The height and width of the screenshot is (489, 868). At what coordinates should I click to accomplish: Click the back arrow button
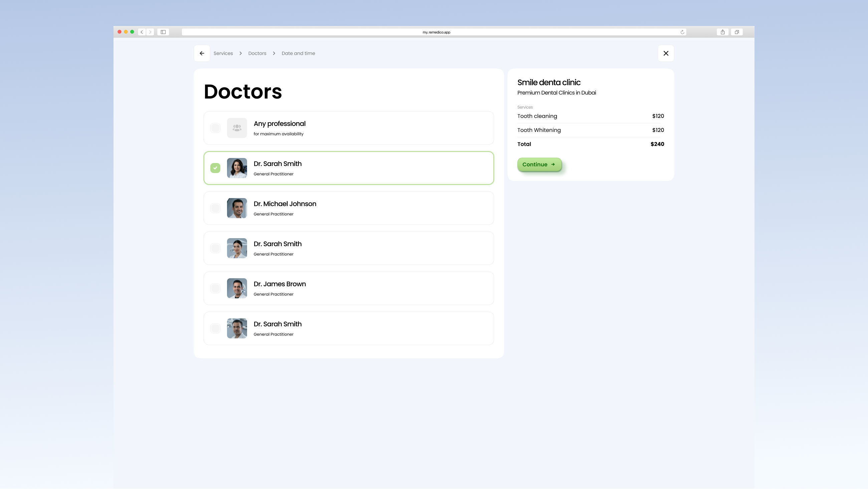click(202, 53)
